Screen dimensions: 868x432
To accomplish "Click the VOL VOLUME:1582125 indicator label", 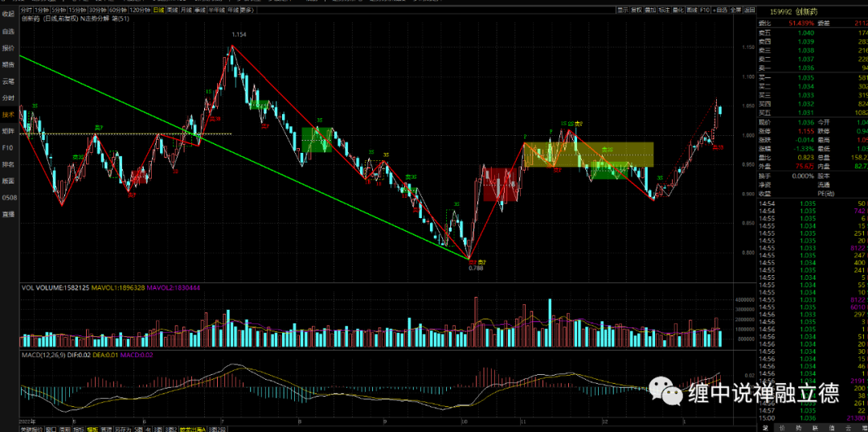I will click(55, 288).
